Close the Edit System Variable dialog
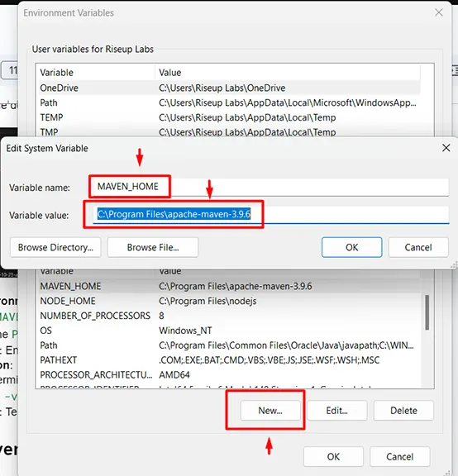Viewport: 458px width, 476px height. click(446, 148)
